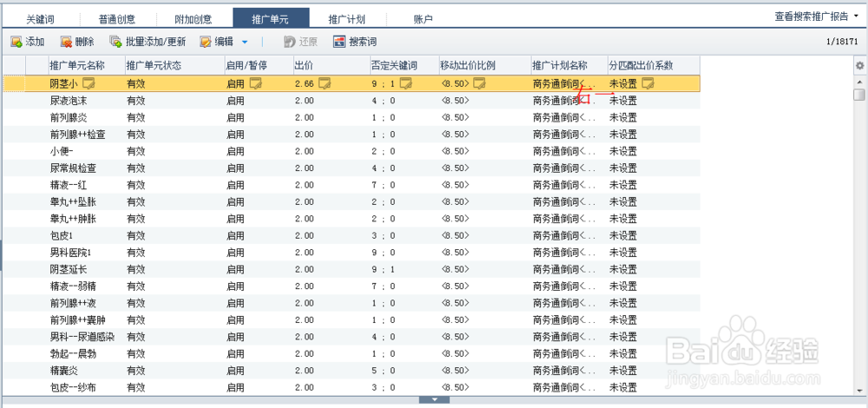Switch to the 推广计划 tab
The height and width of the screenshot is (408, 868).
(x=346, y=19)
